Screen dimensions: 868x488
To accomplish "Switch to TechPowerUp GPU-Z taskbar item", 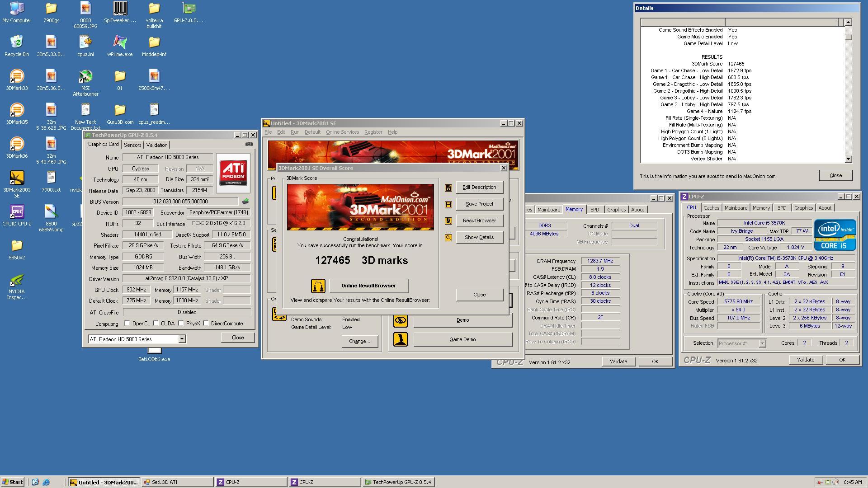I will [398, 482].
